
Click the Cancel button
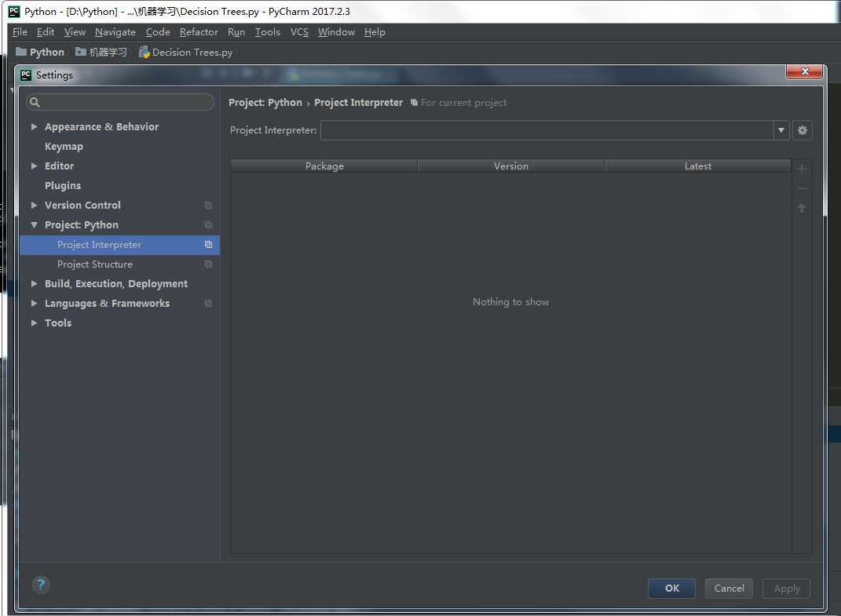pos(729,588)
